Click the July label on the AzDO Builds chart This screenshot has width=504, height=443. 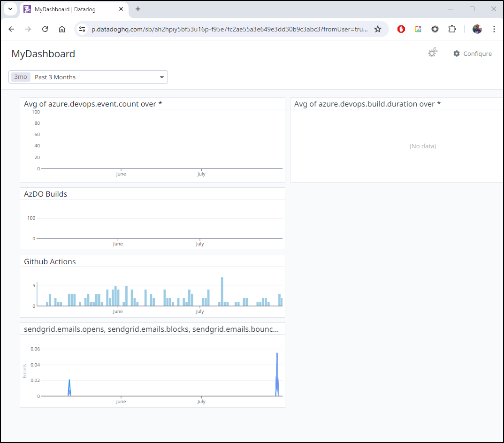tap(200, 244)
